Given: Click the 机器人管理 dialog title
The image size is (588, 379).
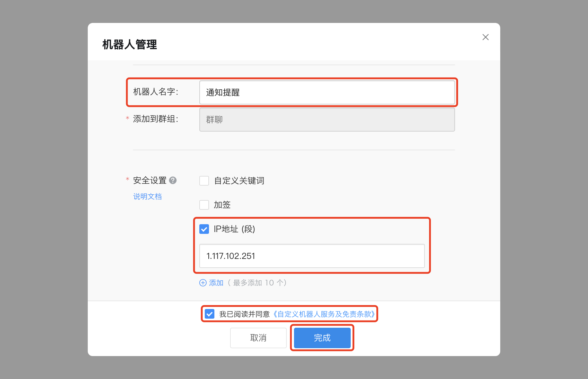Looking at the screenshot, I should pyautogui.click(x=130, y=44).
